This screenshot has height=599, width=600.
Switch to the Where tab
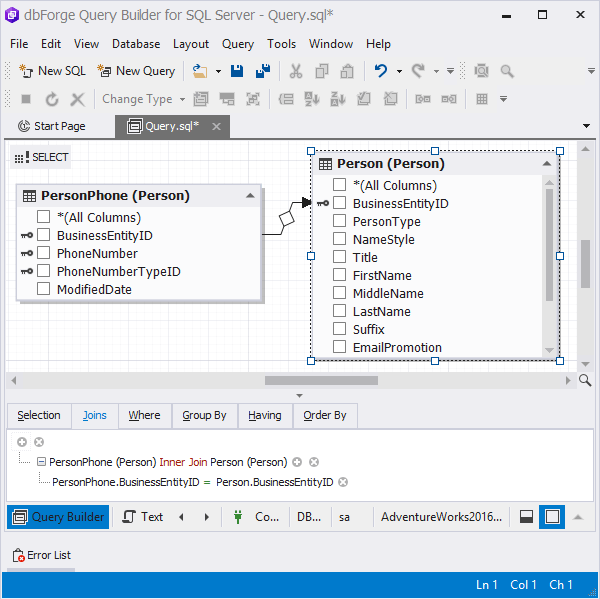(144, 415)
